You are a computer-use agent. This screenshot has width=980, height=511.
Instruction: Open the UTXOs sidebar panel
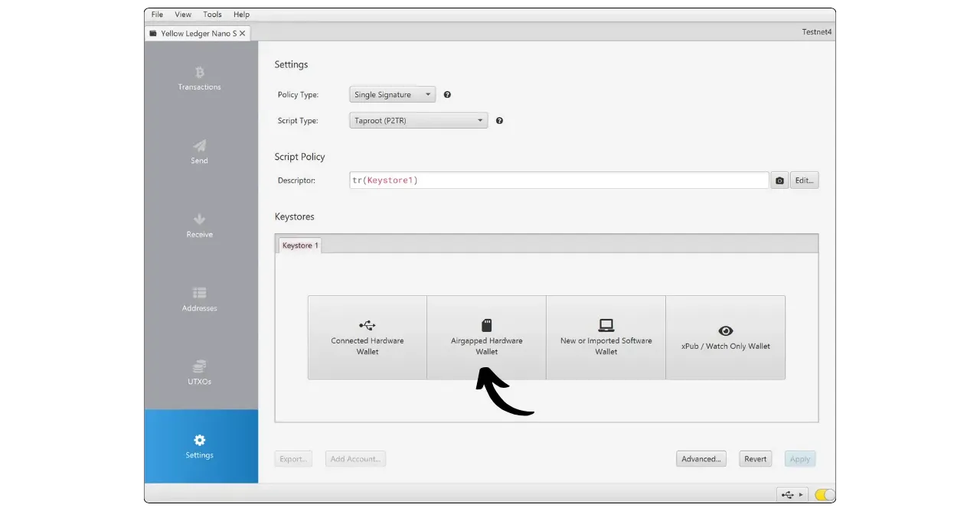[x=199, y=373]
